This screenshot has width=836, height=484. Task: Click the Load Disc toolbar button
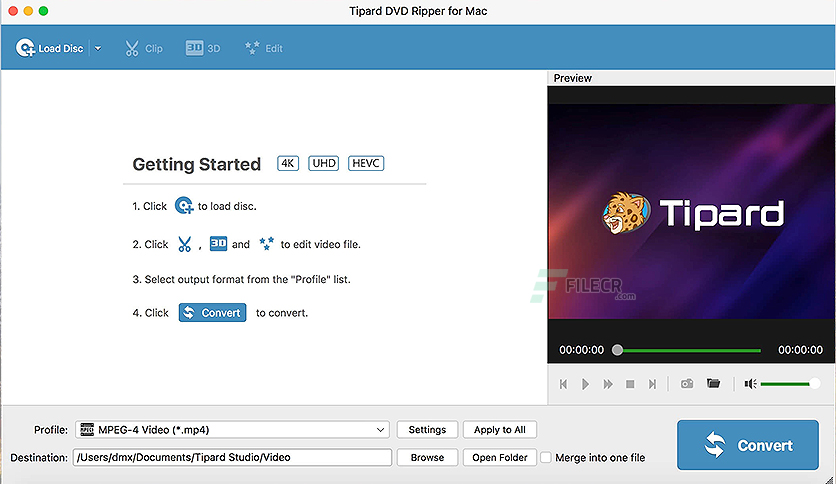(50, 48)
